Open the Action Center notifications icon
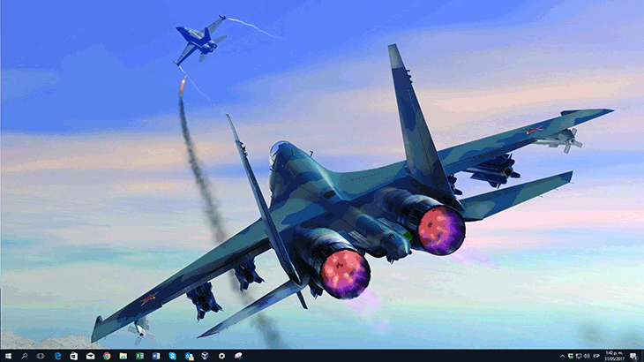The image size is (644, 362). pos(633,356)
